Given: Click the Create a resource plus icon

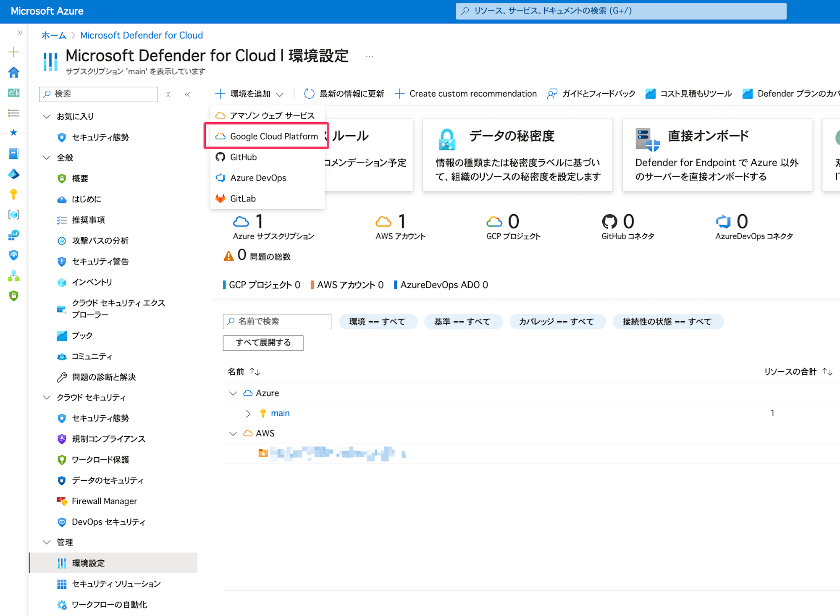Looking at the screenshot, I should click(14, 52).
